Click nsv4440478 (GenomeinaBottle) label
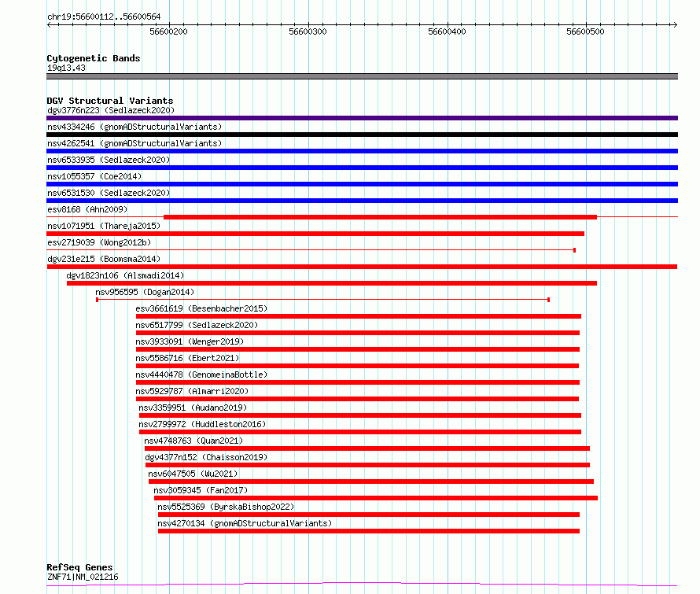This screenshot has height=594, width=700. (x=201, y=374)
